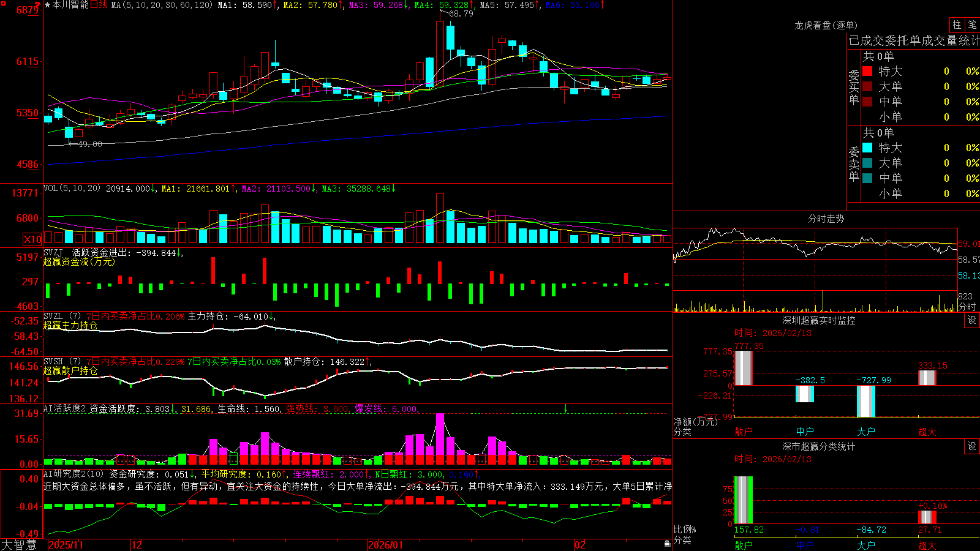This screenshot has height=551, width=980.
Task: Select the 2026/01 timeline marker
Action: pos(385,545)
